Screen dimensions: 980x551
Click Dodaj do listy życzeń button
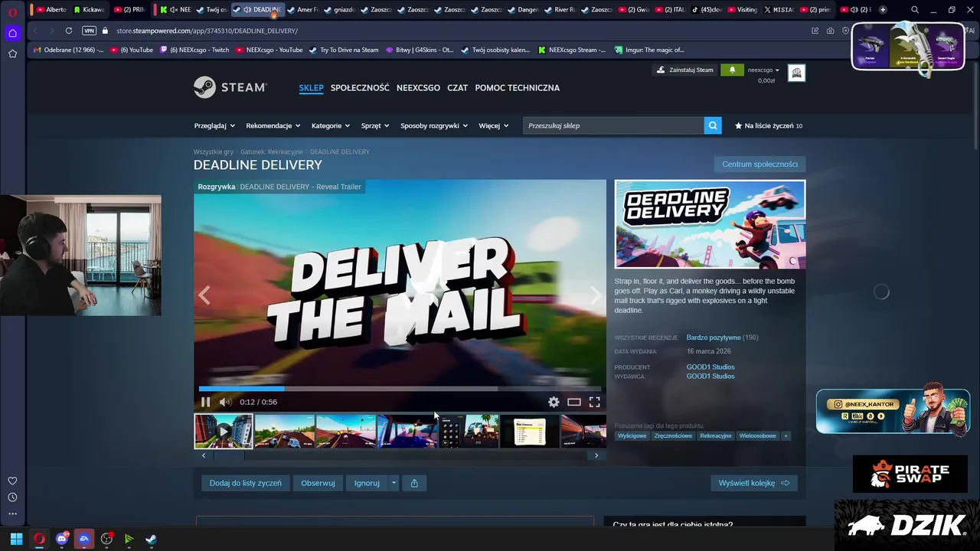(x=246, y=483)
